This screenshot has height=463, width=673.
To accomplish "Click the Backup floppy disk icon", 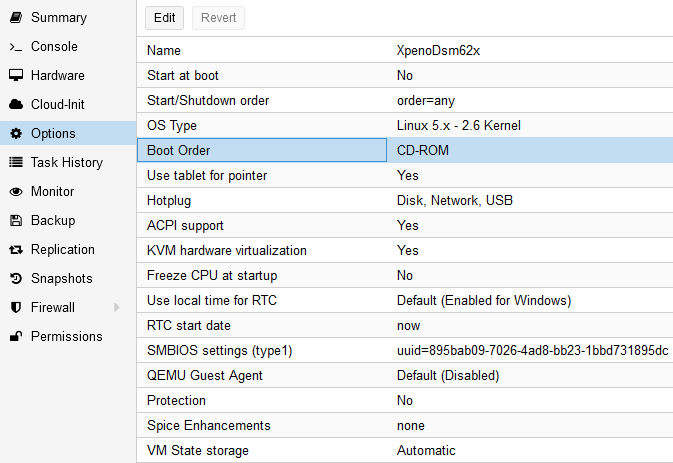I will [15, 221].
